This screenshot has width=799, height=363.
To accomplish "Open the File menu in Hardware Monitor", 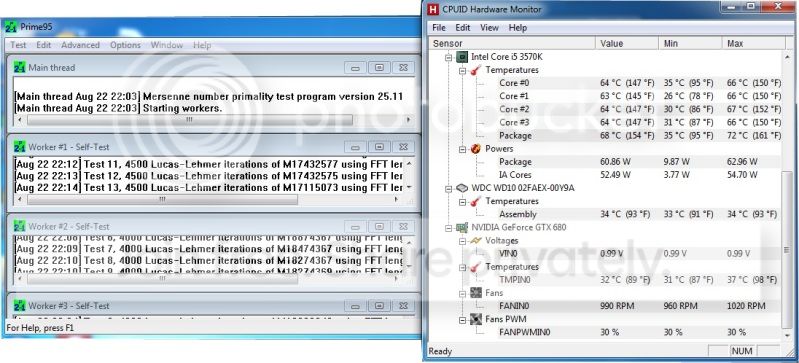I will point(439,28).
